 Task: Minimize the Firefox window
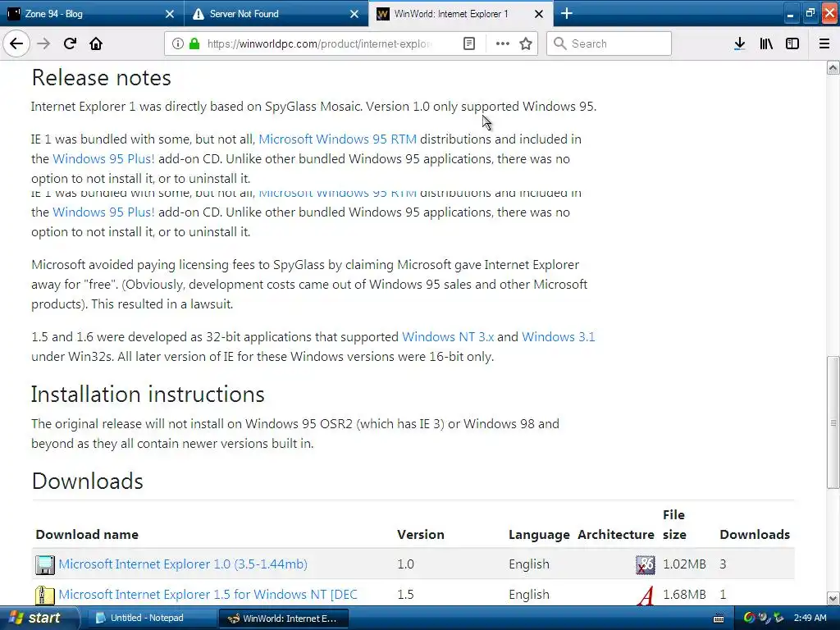[x=790, y=14]
